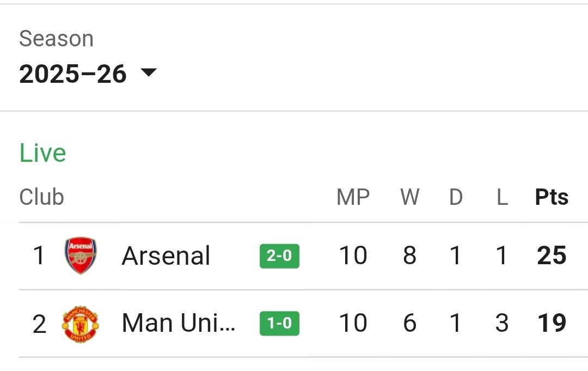Click Man United's rank number 2
Screen dimensions: 588x371
[39, 324]
